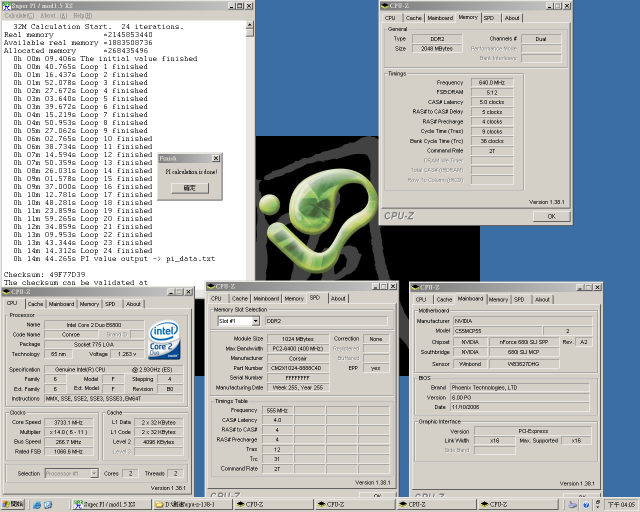Click the memory Frequency field 640.0 MHz

tap(492, 82)
